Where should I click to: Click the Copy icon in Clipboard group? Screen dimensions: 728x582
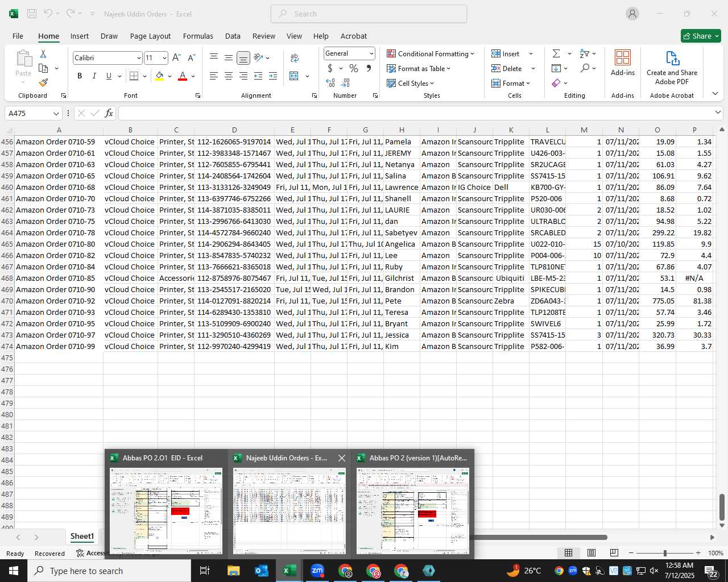(x=43, y=68)
